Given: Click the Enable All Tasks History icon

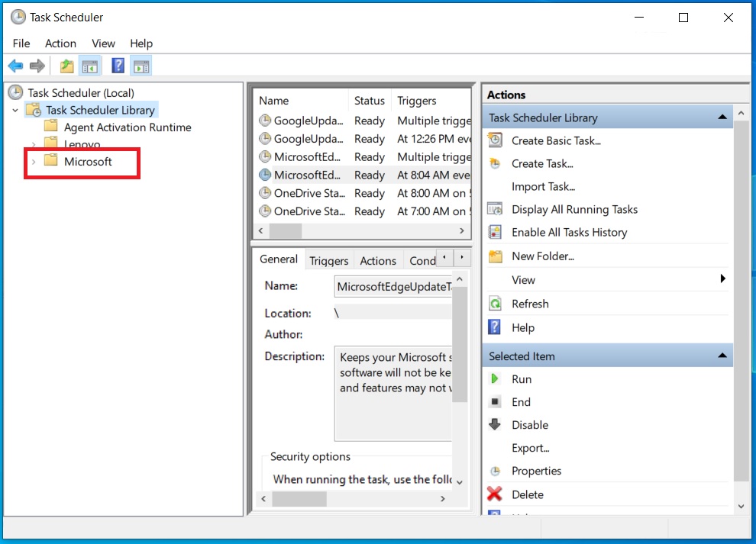Looking at the screenshot, I should click(495, 232).
